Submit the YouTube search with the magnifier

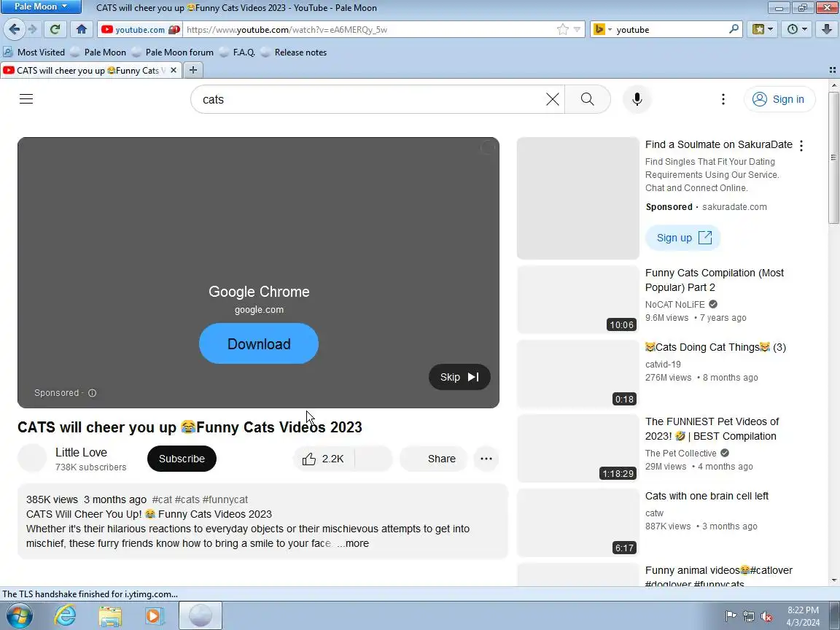click(587, 99)
